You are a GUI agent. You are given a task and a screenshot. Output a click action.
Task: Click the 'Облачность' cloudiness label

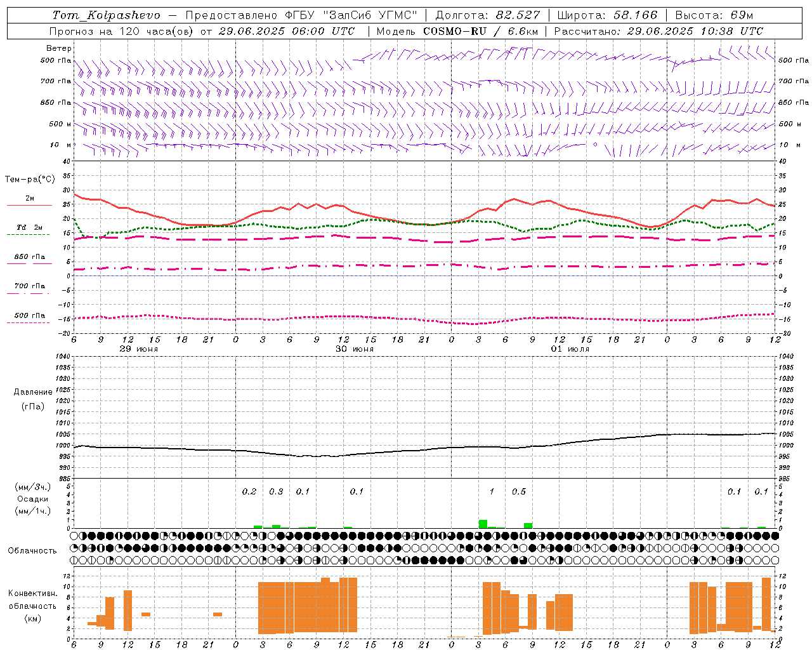[x=32, y=550]
